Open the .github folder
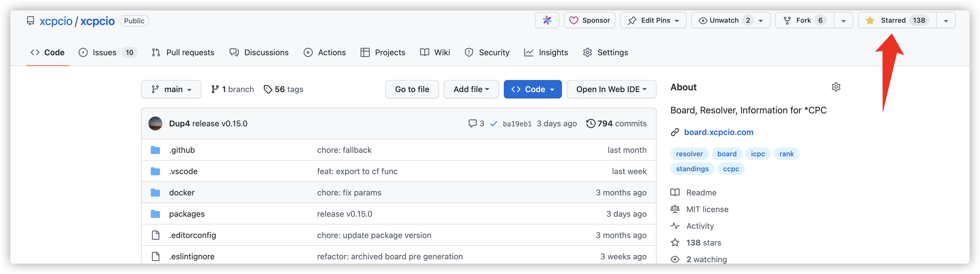The width and height of the screenshot is (980, 274). tap(182, 150)
